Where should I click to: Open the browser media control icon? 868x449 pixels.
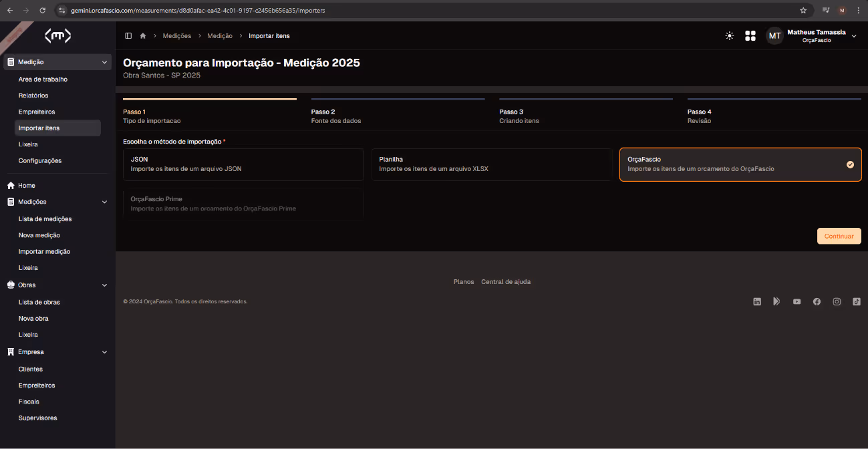826,10
